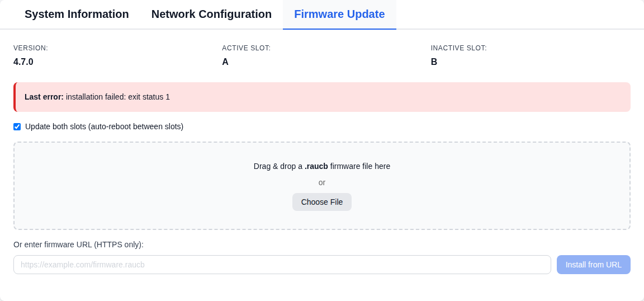Click the 'Drag & drop a .raucb firmware file here' text
This screenshot has width=644, height=301.
coord(322,166)
